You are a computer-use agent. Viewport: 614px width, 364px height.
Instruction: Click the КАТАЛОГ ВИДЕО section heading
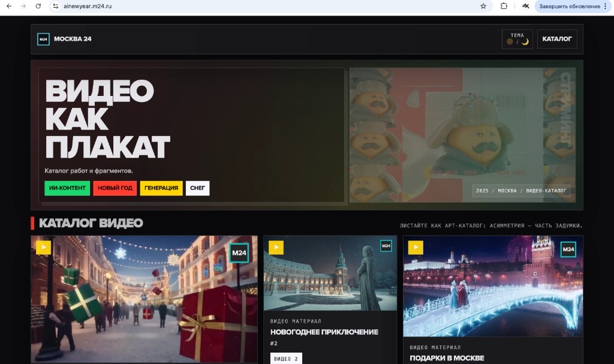[91, 223]
